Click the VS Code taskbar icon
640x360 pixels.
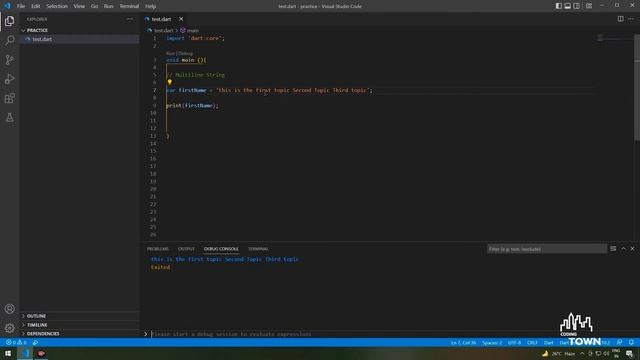(x=25, y=353)
